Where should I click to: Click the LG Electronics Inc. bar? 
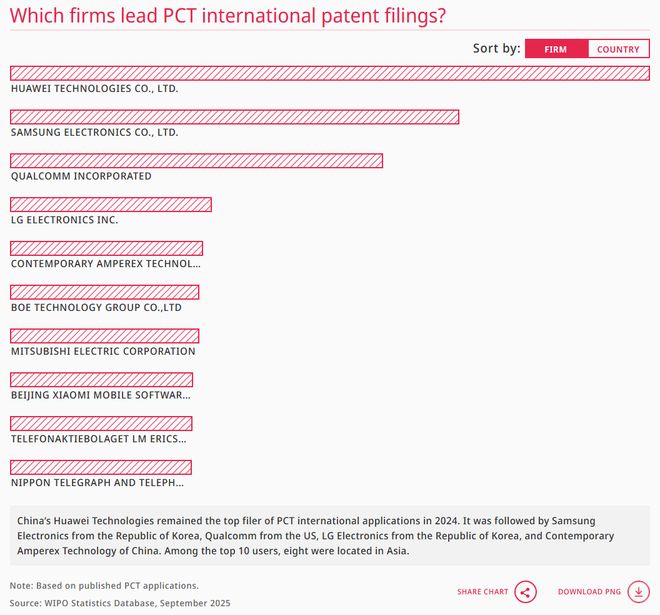pyautogui.click(x=110, y=205)
